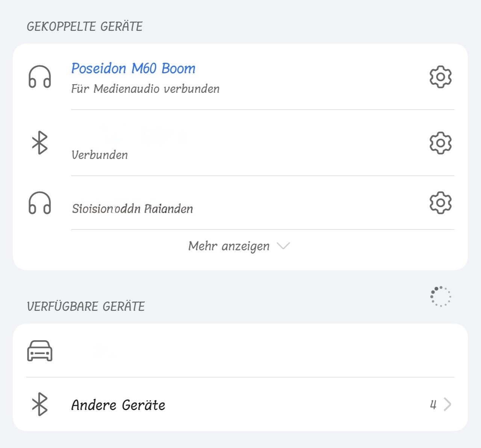Screen dimensions: 481x448
Task: Select the available car device row
Action: click(x=240, y=351)
